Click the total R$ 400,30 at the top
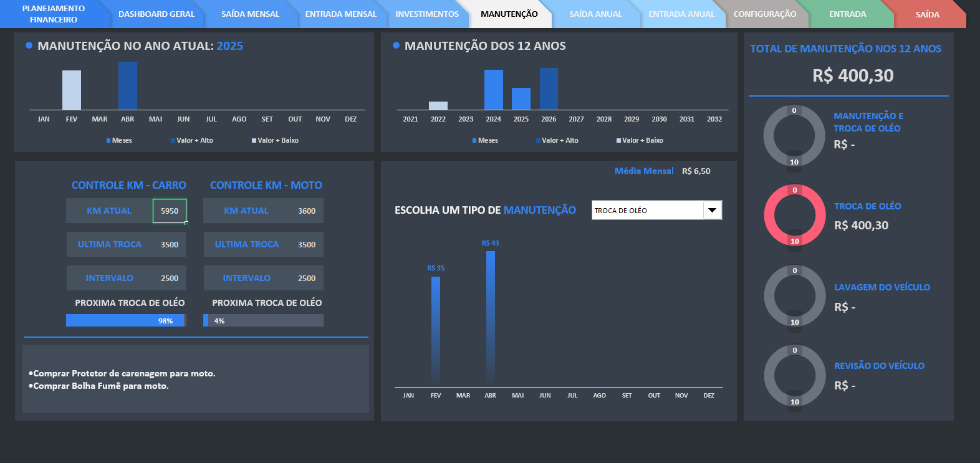980x463 pixels. pos(853,75)
